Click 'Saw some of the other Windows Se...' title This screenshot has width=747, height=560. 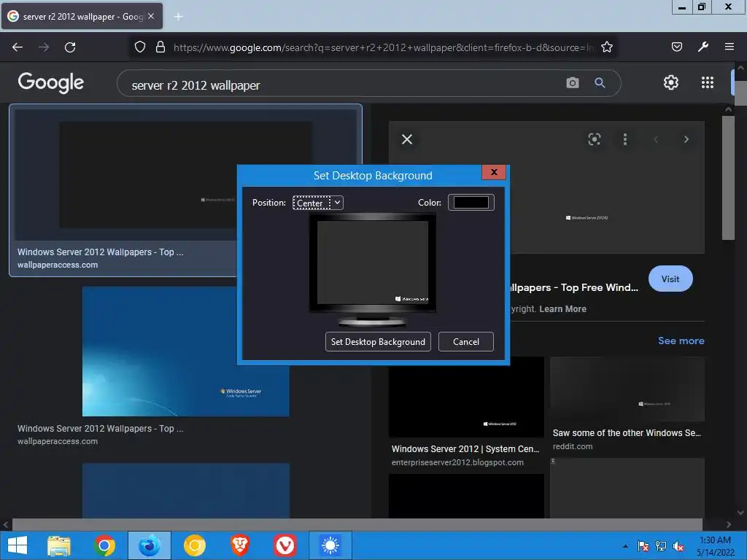point(627,433)
